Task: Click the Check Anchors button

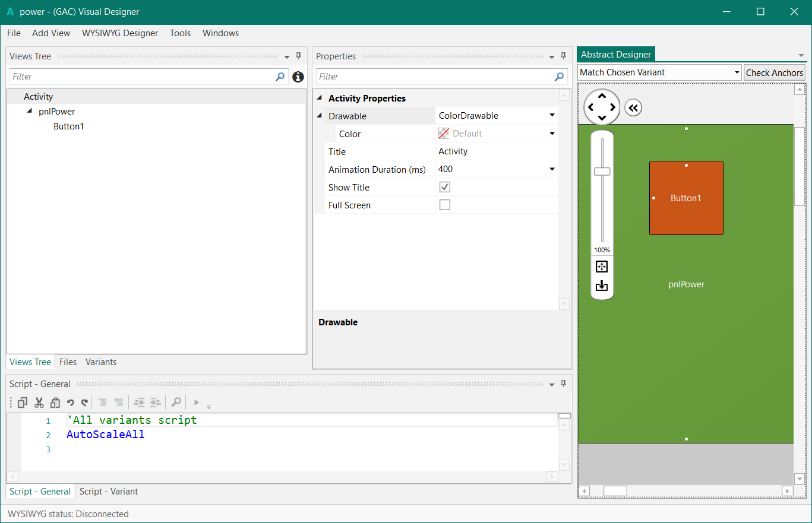Action: point(774,72)
